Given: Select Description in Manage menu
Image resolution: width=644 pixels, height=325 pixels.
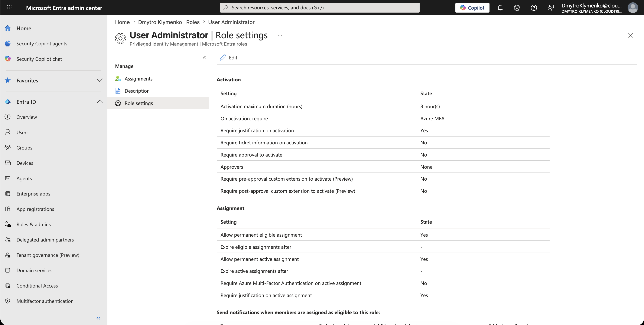Looking at the screenshot, I should coord(158,91).
